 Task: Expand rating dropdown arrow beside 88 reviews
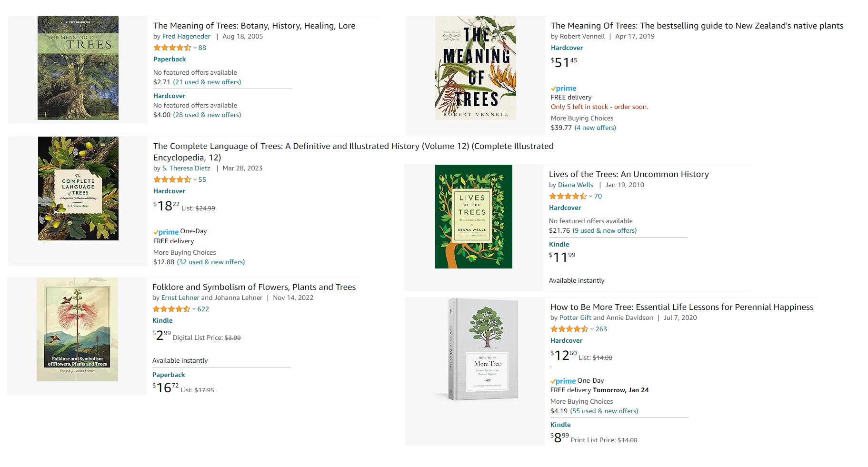pyautogui.click(x=195, y=48)
